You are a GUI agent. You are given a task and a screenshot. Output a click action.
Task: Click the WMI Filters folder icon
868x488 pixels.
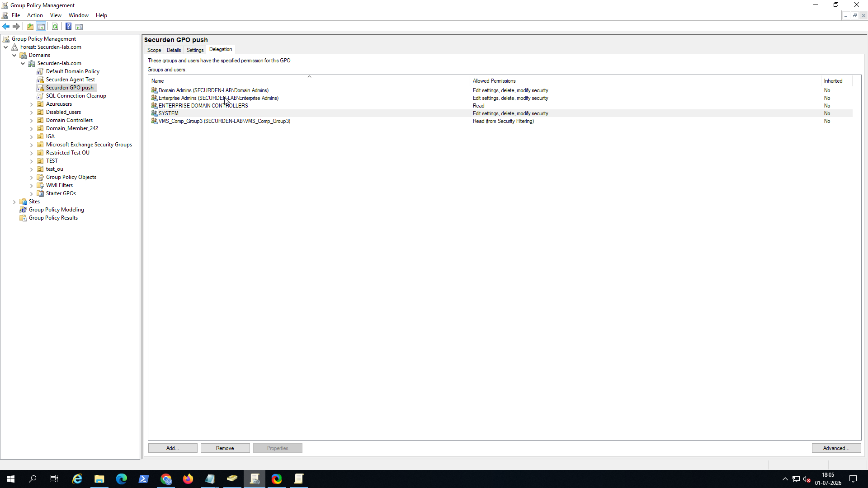pyautogui.click(x=40, y=185)
